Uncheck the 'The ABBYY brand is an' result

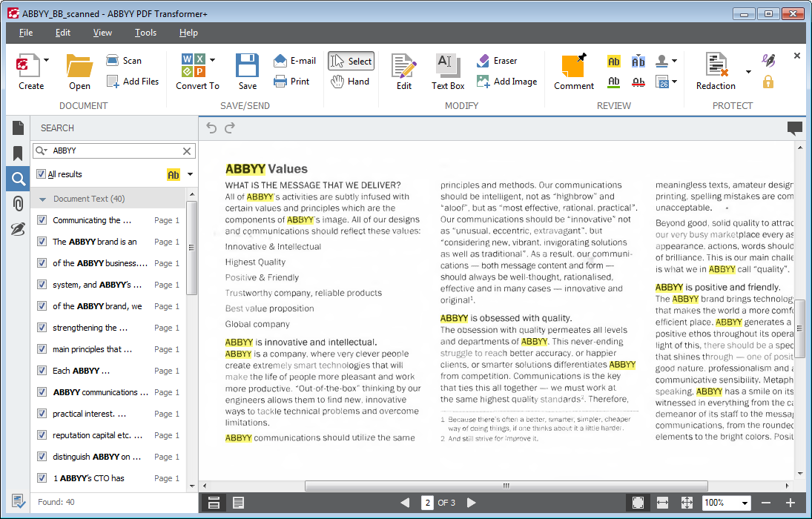42,242
